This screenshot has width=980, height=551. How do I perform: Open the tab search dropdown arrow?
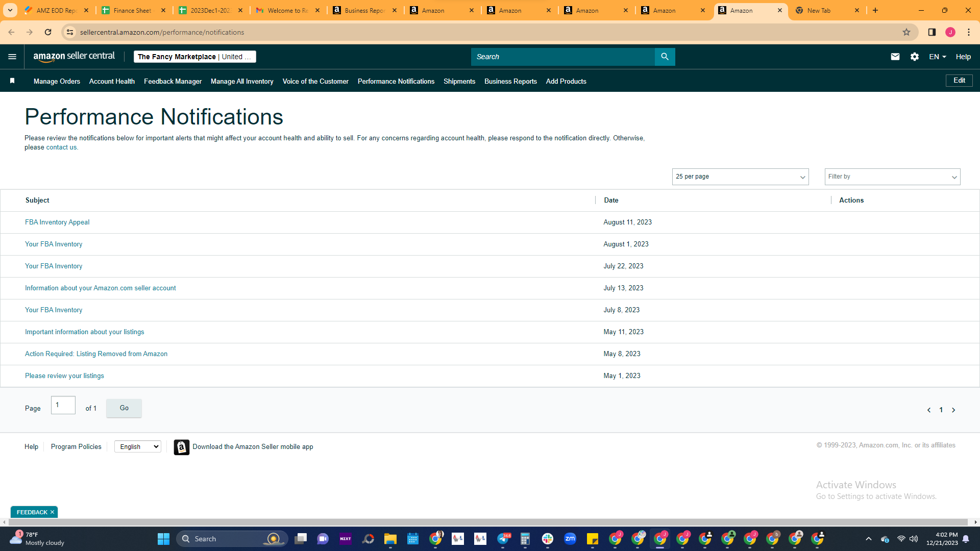pyautogui.click(x=10, y=10)
